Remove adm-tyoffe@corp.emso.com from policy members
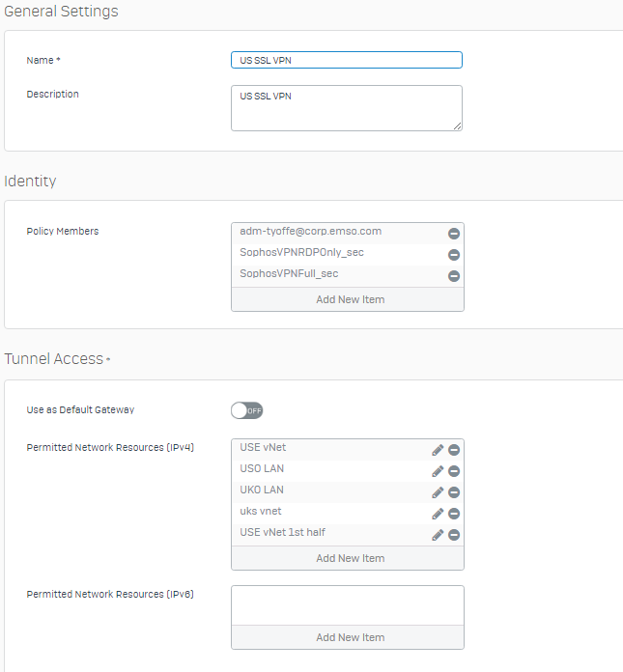The height and width of the screenshot is (672, 623). [454, 234]
